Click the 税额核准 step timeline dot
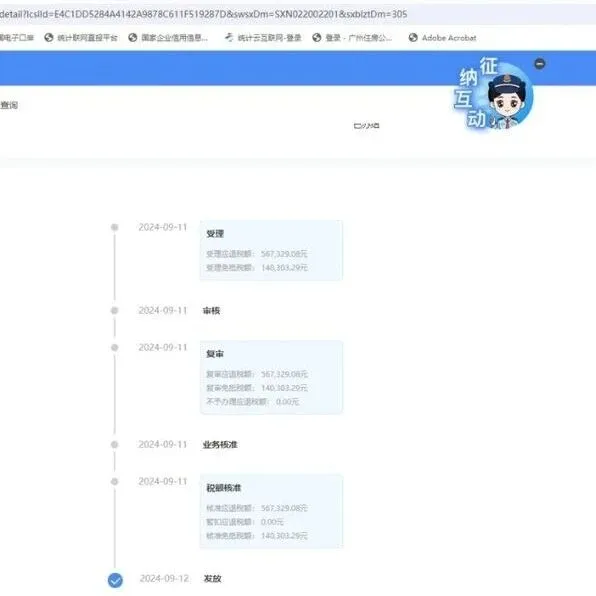The width and height of the screenshot is (596, 596). pyautogui.click(x=114, y=482)
